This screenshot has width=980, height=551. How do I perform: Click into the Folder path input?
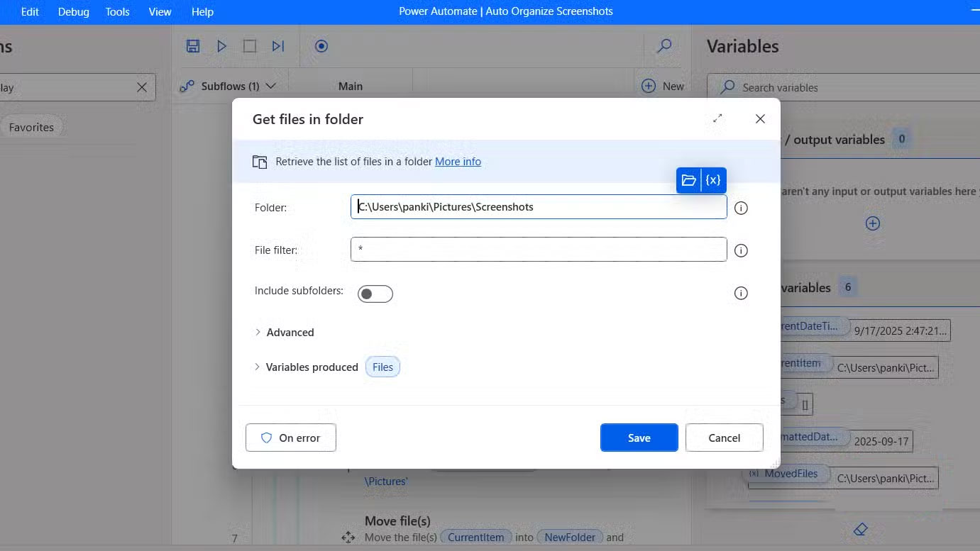click(x=539, y=207)
